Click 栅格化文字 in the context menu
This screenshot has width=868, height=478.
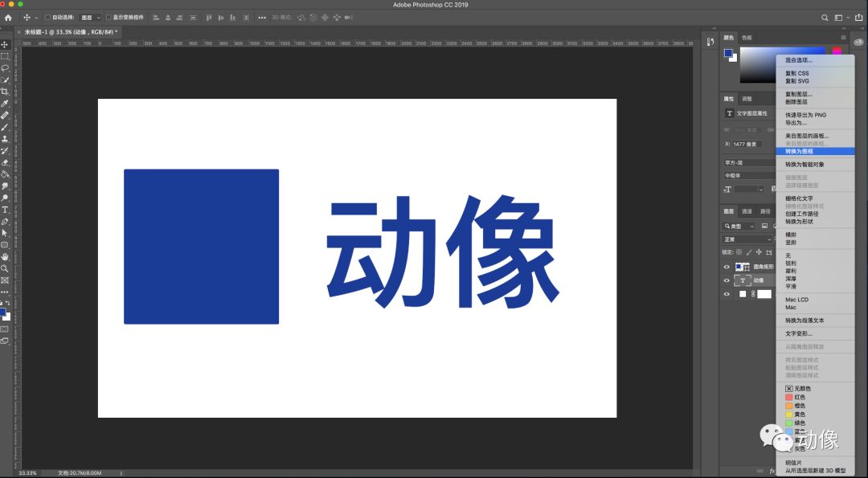click(x=800, y=198)
